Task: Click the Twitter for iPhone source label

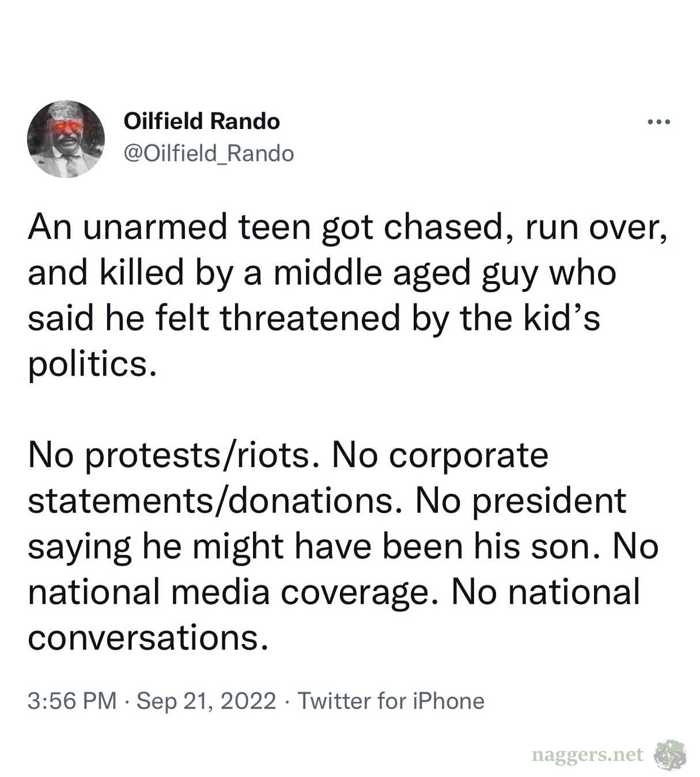Action: coord(391,701)
